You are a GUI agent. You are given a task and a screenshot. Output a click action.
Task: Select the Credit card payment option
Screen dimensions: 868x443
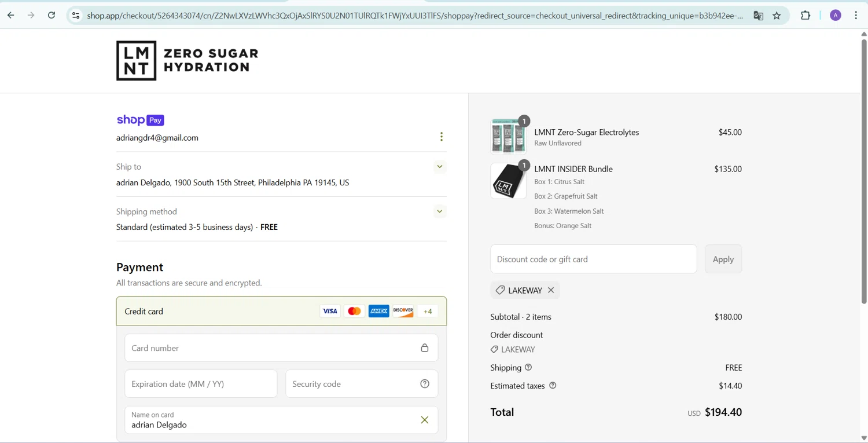point(281,311)
